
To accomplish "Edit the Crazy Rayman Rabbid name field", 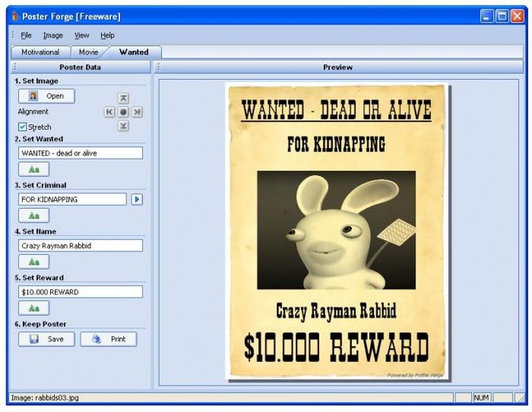I will [81, 245].
